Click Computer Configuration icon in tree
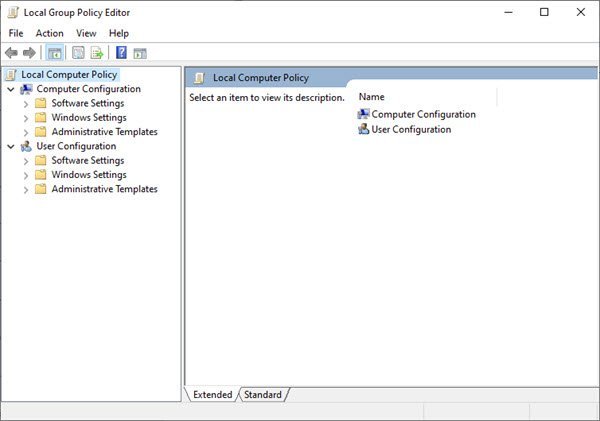The height and width of the screenshot is (421, 600). (26, 89)
